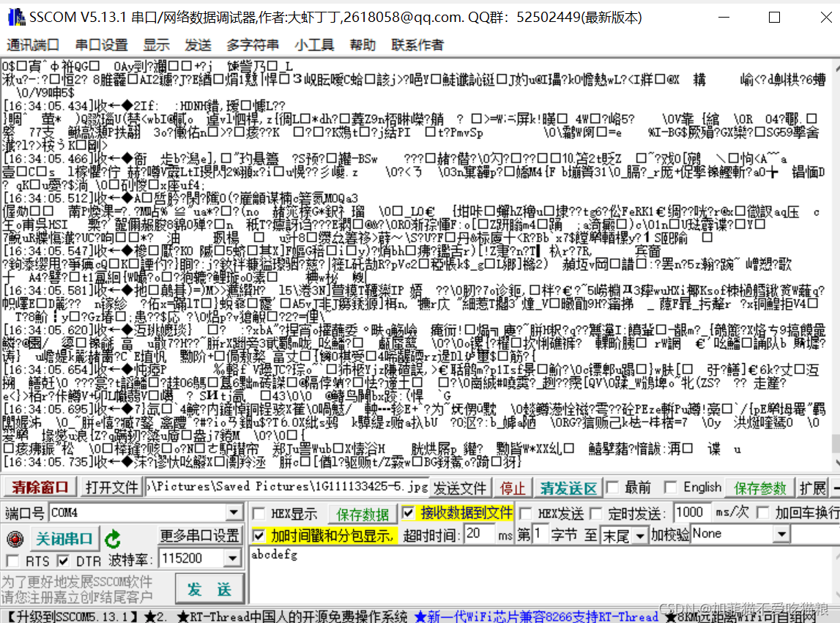Enable 定时发送 timed sending
840x623 pixels.
coord(596,512)
